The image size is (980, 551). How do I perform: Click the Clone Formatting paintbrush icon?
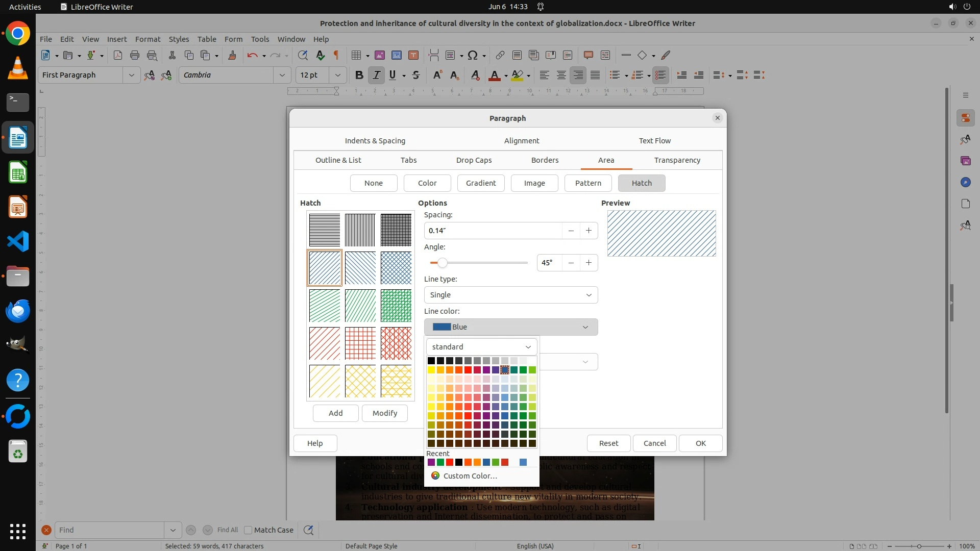232,55
